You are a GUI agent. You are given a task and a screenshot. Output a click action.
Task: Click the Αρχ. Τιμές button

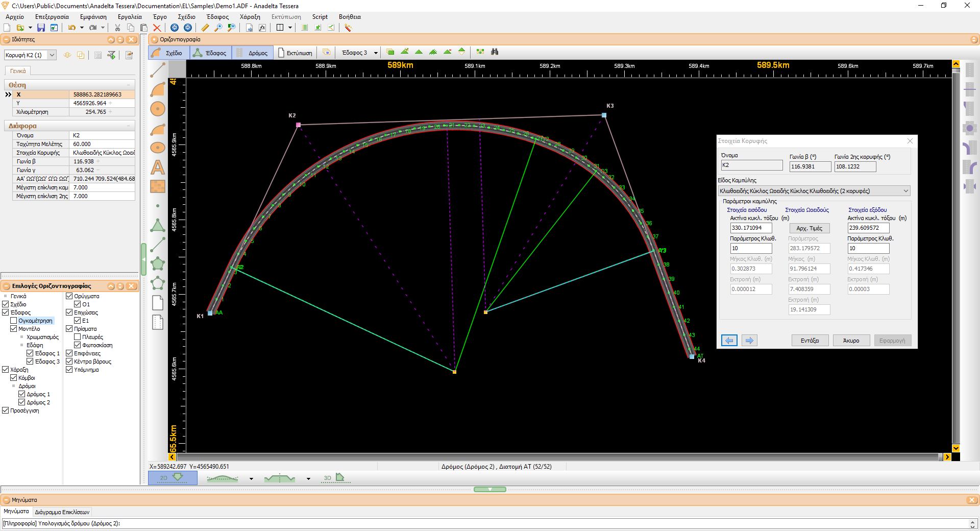tap(810, 228)
